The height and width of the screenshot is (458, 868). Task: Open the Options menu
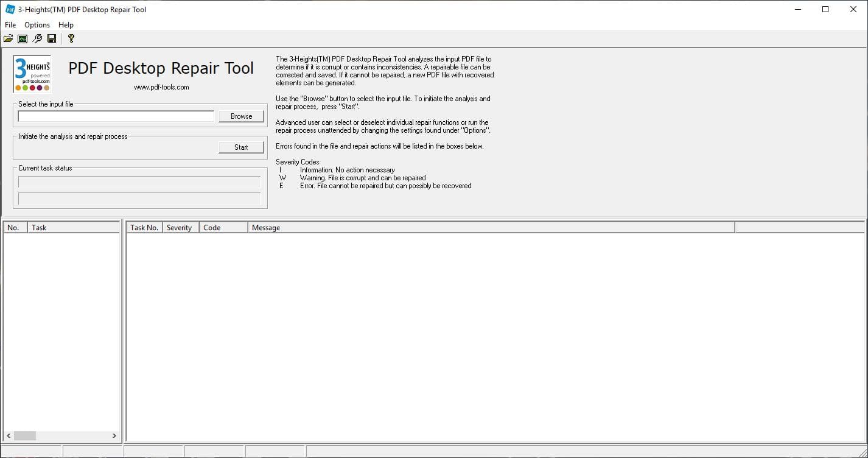click(37, 25)
